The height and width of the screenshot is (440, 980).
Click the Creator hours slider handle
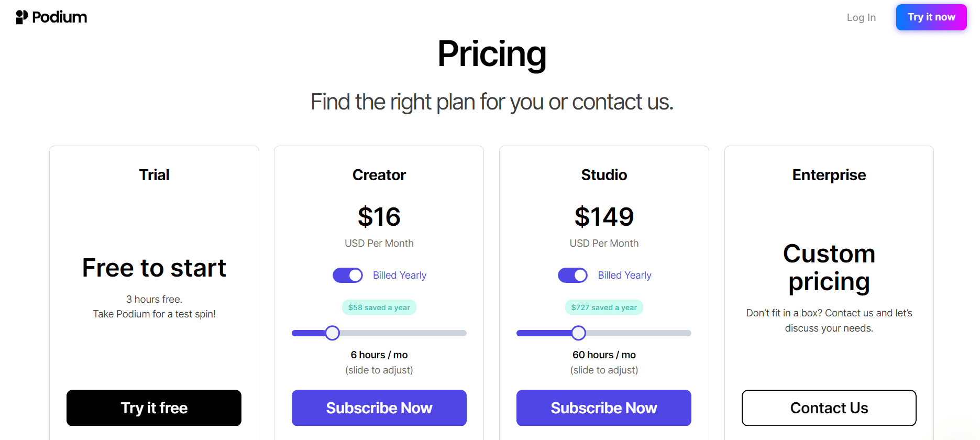click(332, 333)
